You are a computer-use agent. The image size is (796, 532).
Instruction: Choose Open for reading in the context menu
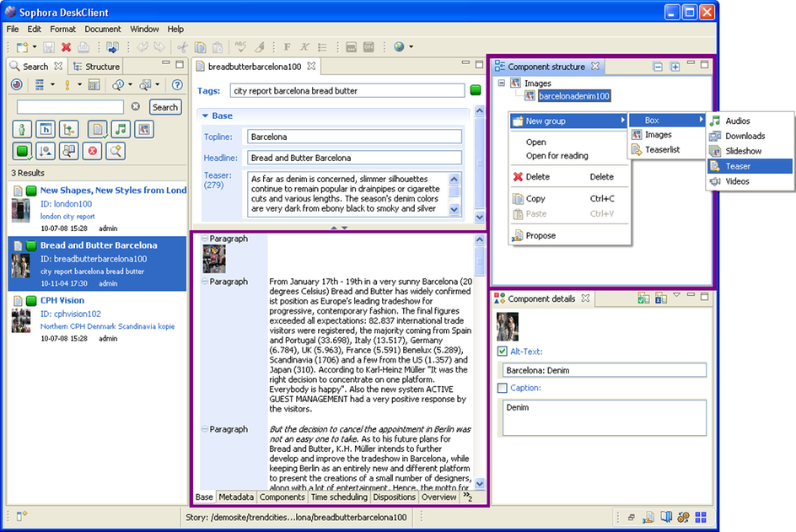pyautogui.click(x=569, y=156)
